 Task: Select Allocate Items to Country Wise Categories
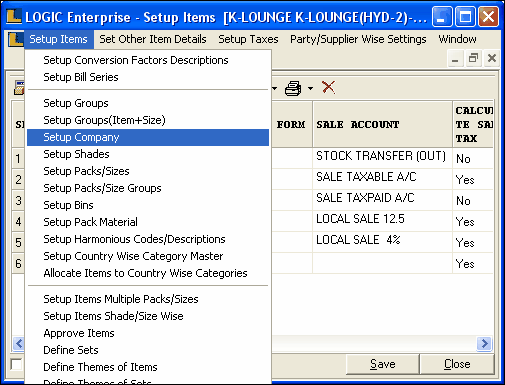click(x=148, y=273)
